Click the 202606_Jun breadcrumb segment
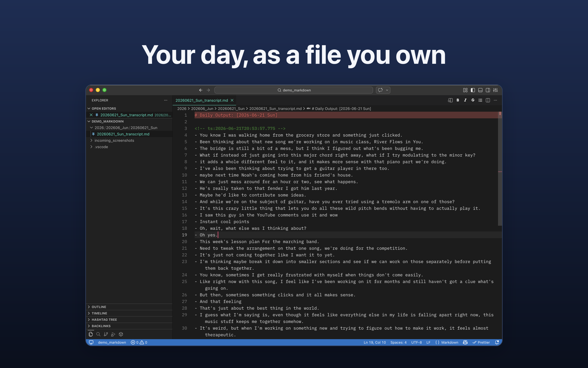The height and width of the screenshot is (368, 588). click(x=202, y=109)
